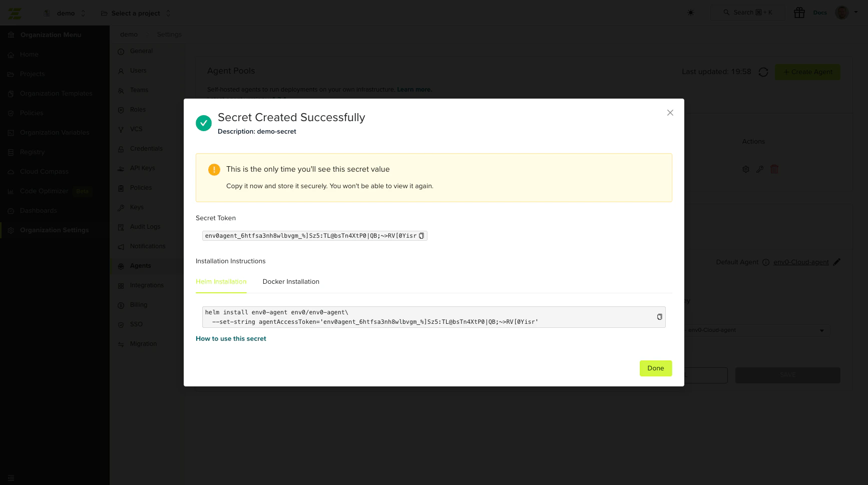Open the gift/what's new icon in the top bar
This screenshot has height=485, width=868.
[x=799, y=12]
